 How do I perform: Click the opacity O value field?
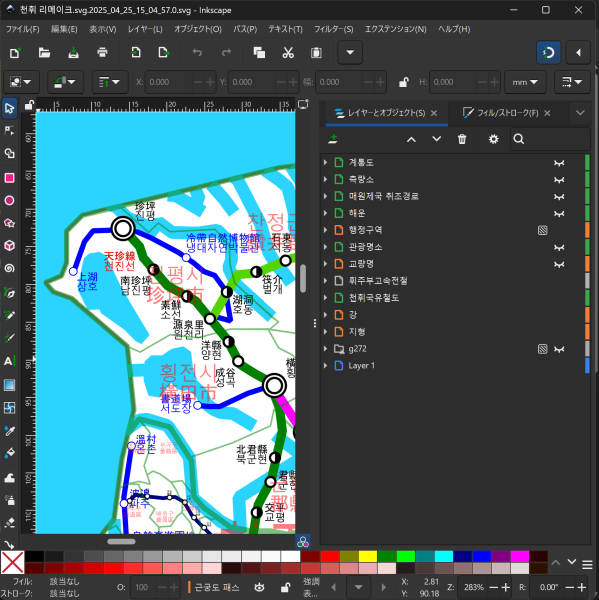[x=144, y=587]
